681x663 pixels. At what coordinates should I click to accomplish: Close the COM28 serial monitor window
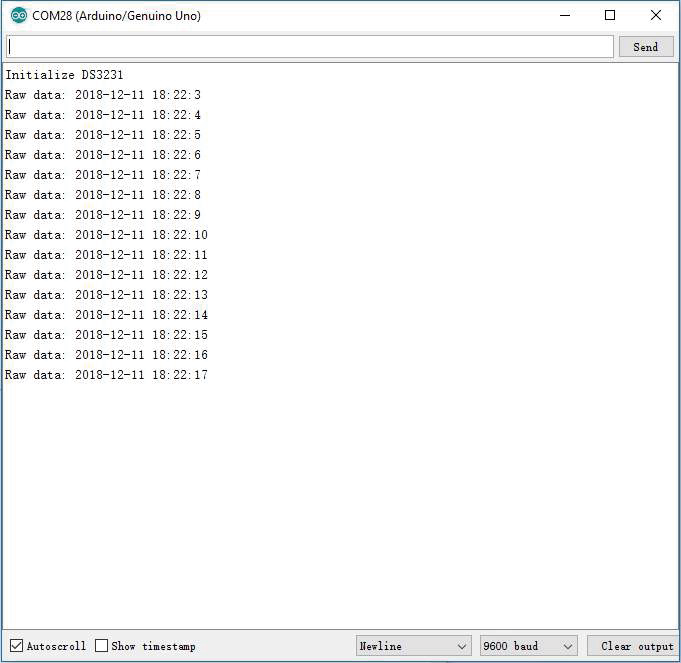[656, 16]
